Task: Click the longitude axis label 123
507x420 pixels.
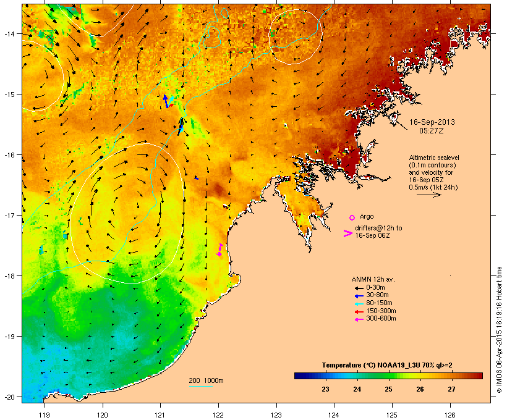Action: click(276, 415)
